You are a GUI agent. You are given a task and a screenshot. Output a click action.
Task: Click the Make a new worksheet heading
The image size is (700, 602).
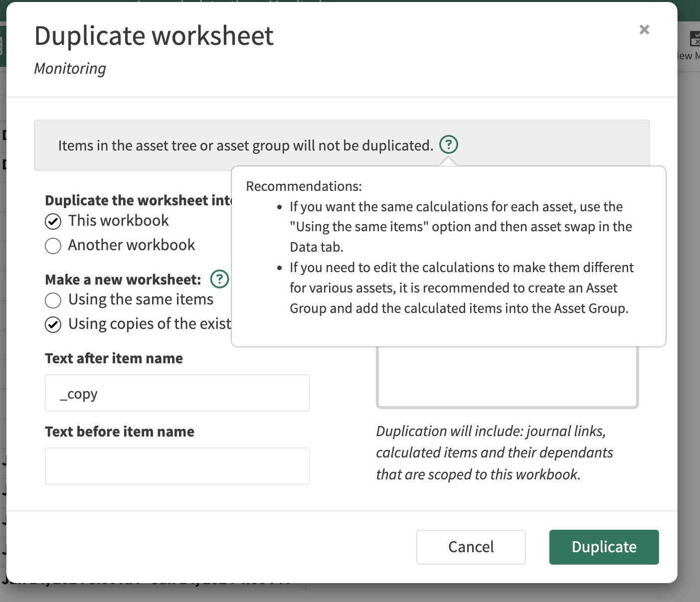pyautogui.click(x=123, y=280)
